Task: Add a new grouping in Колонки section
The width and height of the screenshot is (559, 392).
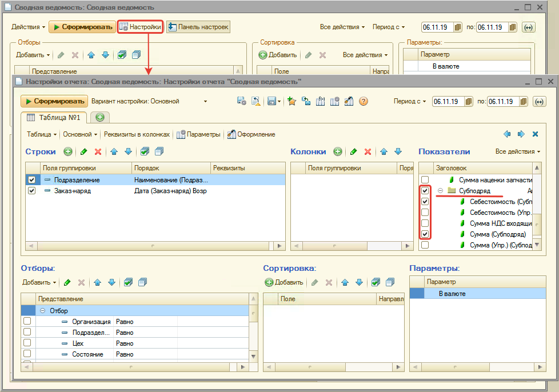Action: pyautogui.click(x=338, y=151)
